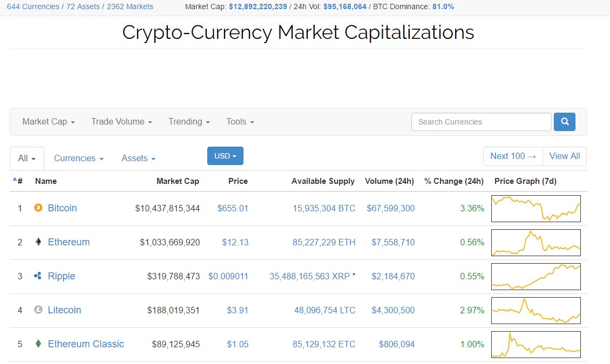This screenshot has width=610, height=364.
Task: Open Bitcoin 7d price graph
Action: pyautogui.click(x=536, y=209)
